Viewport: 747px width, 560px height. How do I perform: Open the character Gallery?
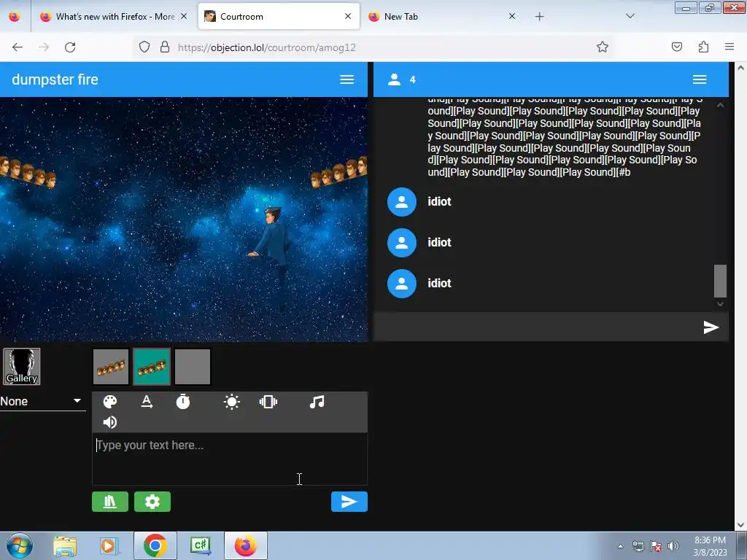(21, 366)
